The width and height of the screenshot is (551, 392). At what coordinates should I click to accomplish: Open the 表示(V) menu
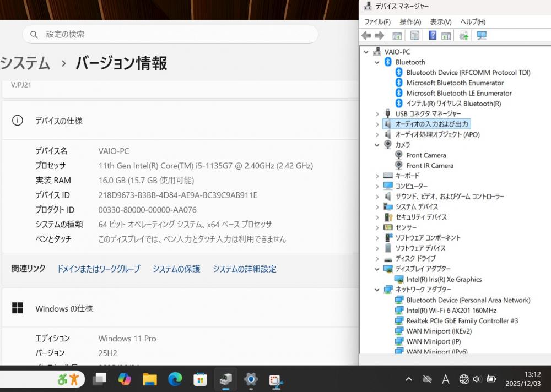440,22
